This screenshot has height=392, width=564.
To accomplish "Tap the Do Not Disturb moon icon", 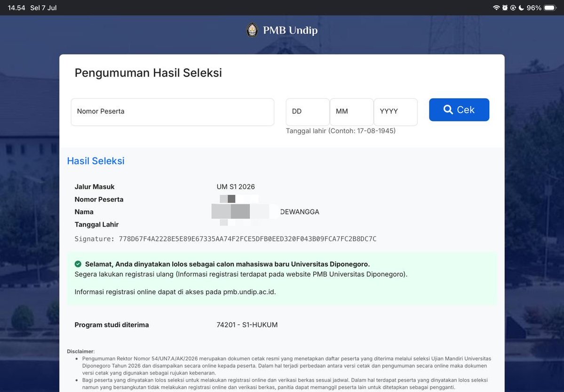I will click(521, 8).
